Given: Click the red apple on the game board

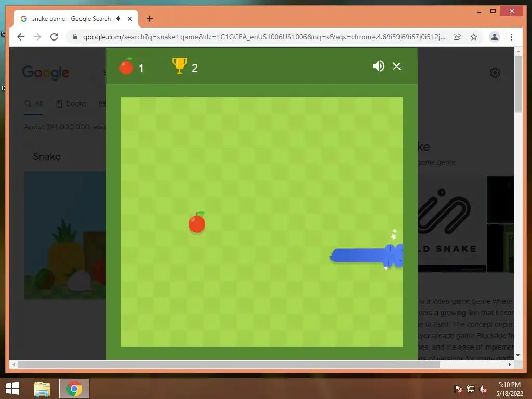Looking at the screenshot, I should [197, 222].
